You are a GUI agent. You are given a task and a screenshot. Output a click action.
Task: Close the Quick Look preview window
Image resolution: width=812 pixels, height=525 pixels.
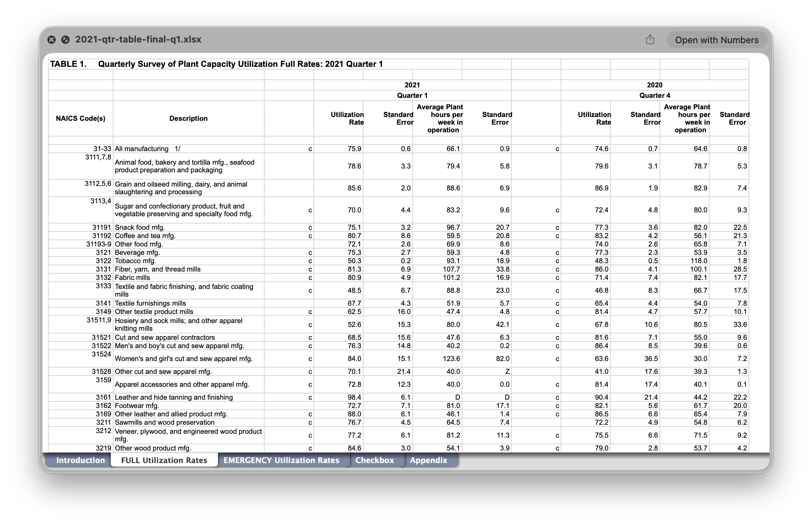pyautogui.click(x=52, y=40)
